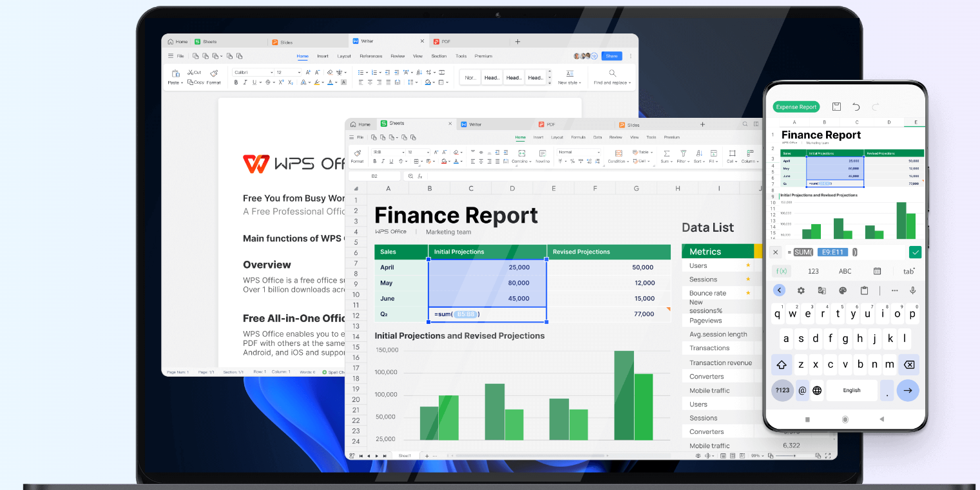Tap calendar icon on phone keyboard bar
The width and height of the screenshot is (980, 490).
[x=877, y=271]
